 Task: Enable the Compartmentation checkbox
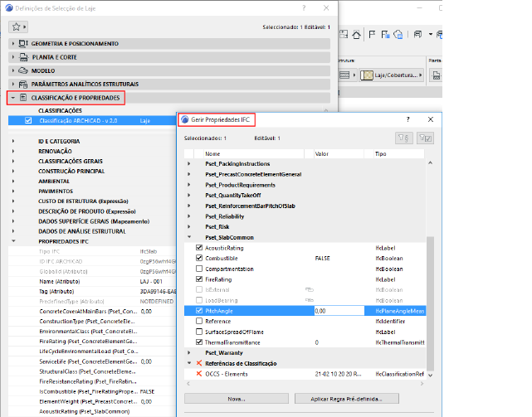(x=199, y=269)
